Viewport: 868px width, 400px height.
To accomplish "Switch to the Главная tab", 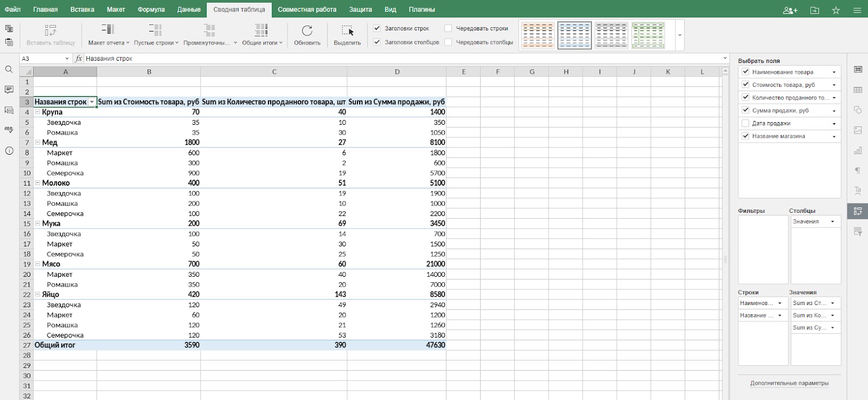I will [x=45, y=10].
